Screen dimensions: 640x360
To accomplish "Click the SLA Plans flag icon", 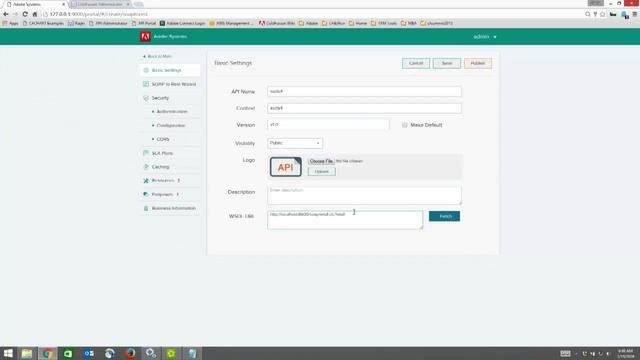I will tap(146, 153).
